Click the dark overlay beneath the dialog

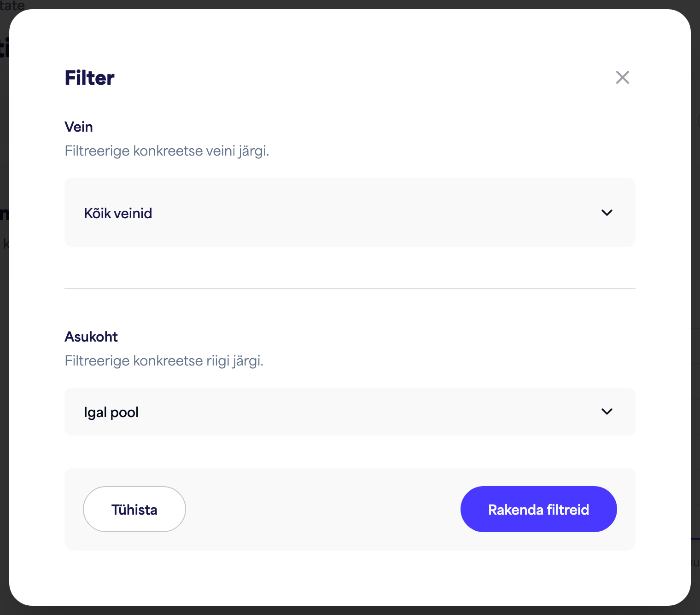350,611
